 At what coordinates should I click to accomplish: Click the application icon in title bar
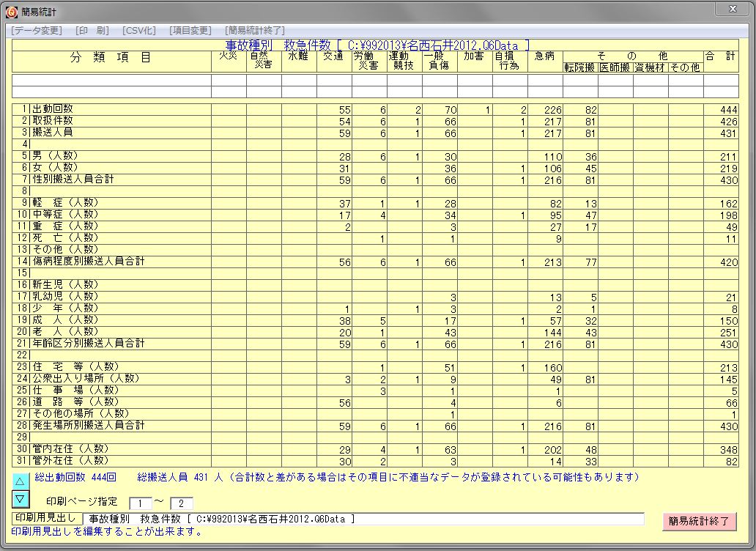[x=12, y=12]
